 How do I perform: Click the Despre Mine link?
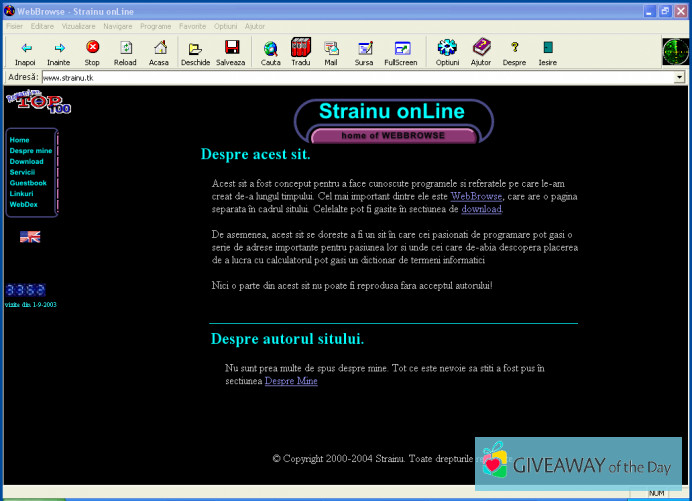coord(291,381)
